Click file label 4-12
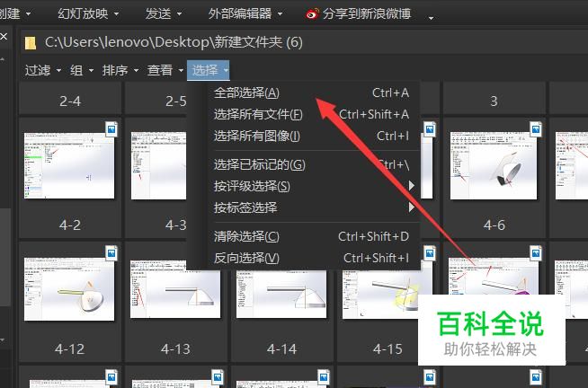The width and height of the screenshot is (588, 388). tap(70, 349)
